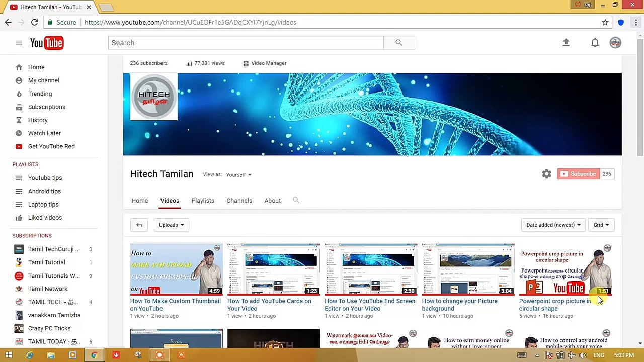Show hidden system tray icons
Image resolution: width=644 pixels, height=362 pixels.
click(x=537, y=355)
